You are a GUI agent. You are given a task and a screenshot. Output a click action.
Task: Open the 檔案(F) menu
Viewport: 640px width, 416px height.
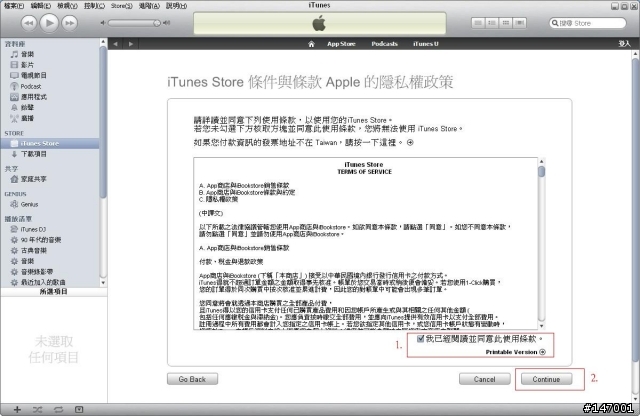[14, 6]
